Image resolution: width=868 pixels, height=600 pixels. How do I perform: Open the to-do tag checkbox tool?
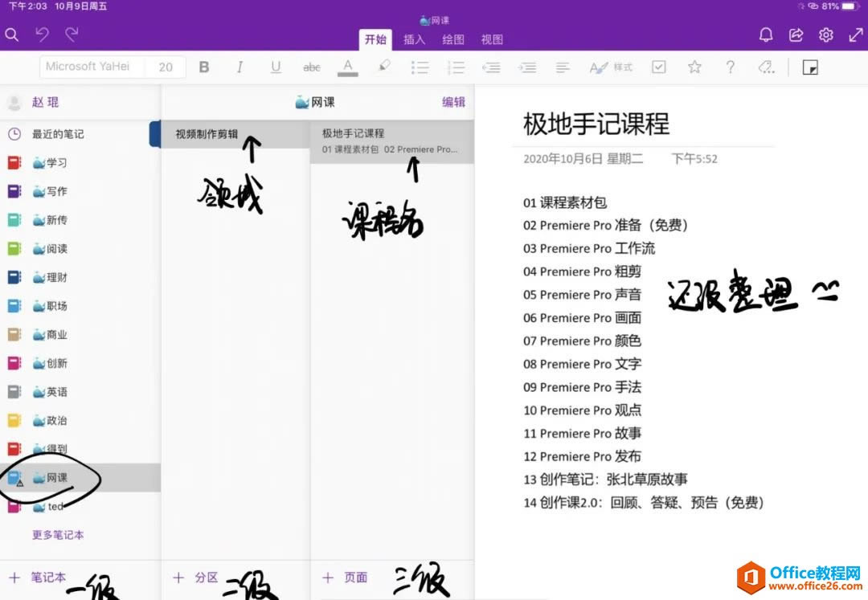tap(659, 67)
